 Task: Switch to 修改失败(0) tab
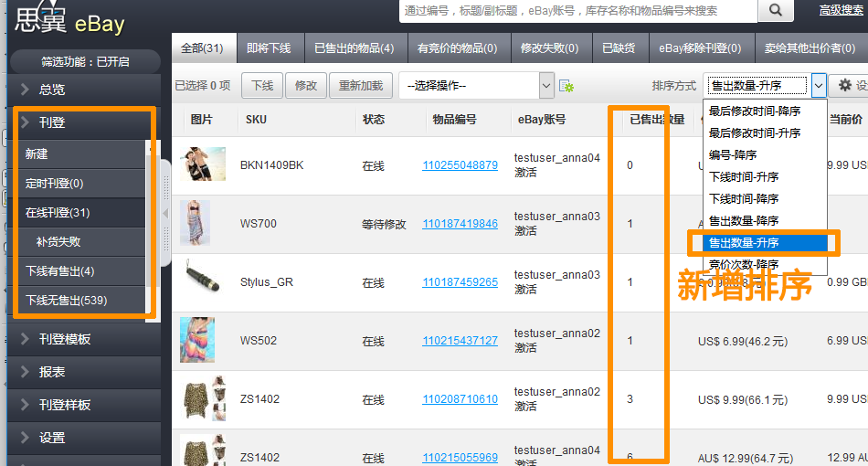550,48
